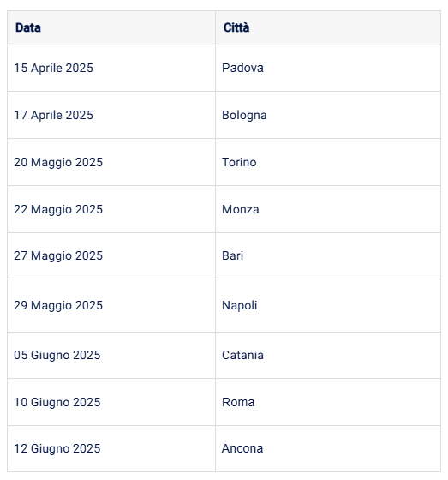Select Bari in the city column

click(233, 255)
